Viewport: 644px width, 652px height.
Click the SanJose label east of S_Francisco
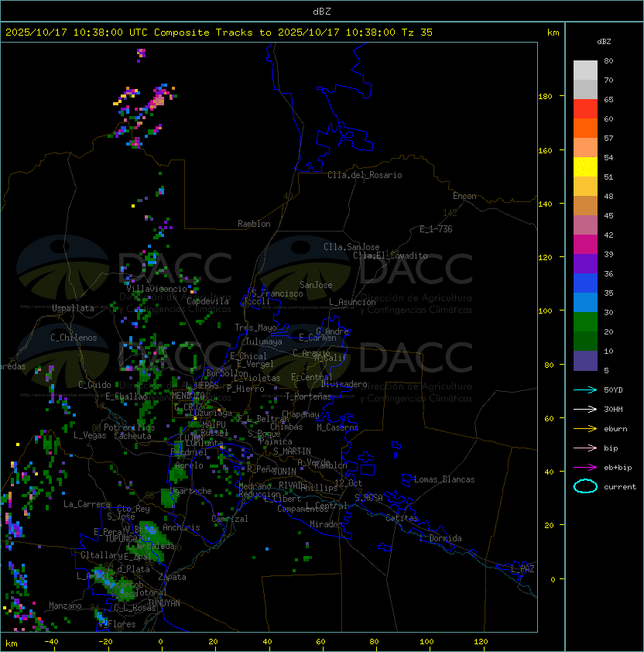click(x=316, y=285)
